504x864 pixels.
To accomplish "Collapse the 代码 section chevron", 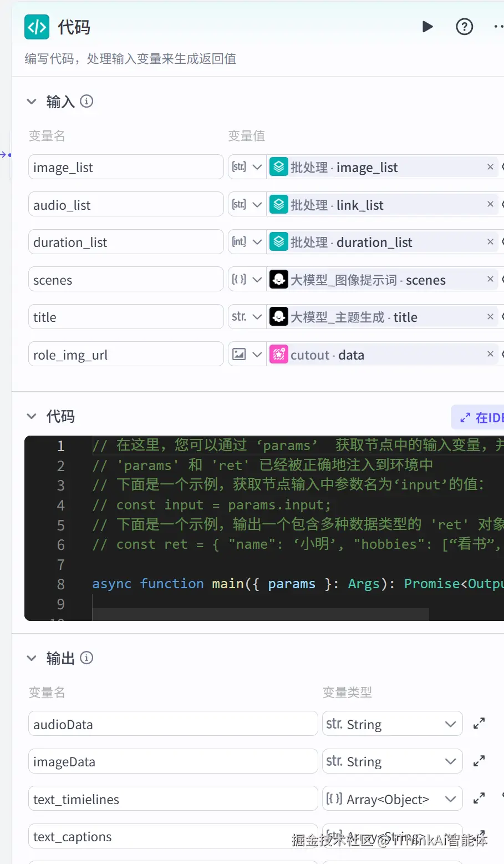I will point(32,417).
